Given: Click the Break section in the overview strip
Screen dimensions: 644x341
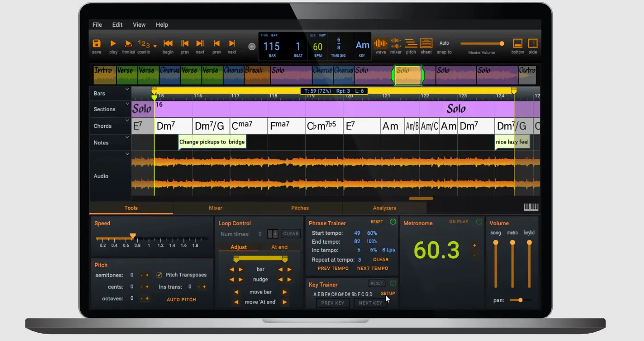Looking at the screenshot, I should pyautogui.click(x=257, y=76).
